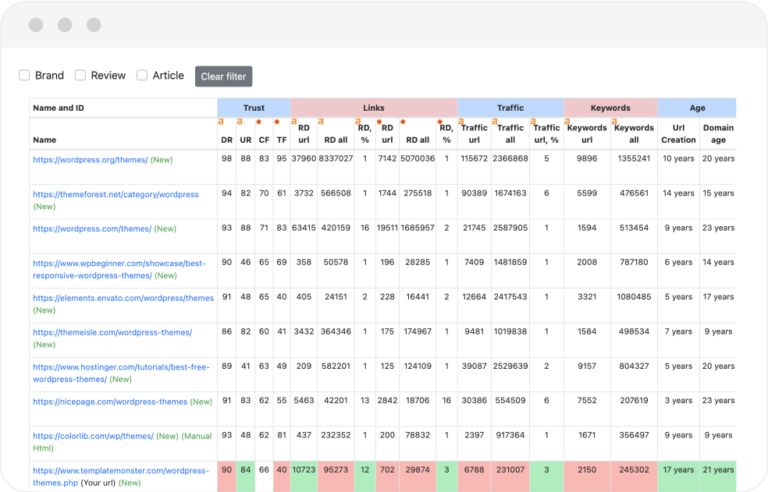The height and width of the screenshot is (492, 768).
Task: Tick the Review checkbox
Action: 81,75
